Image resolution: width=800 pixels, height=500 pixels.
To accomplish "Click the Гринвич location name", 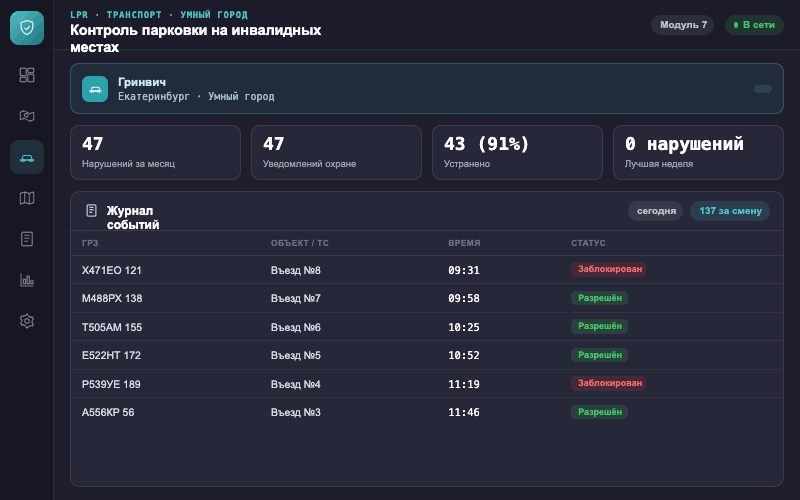I will (142, 82).
